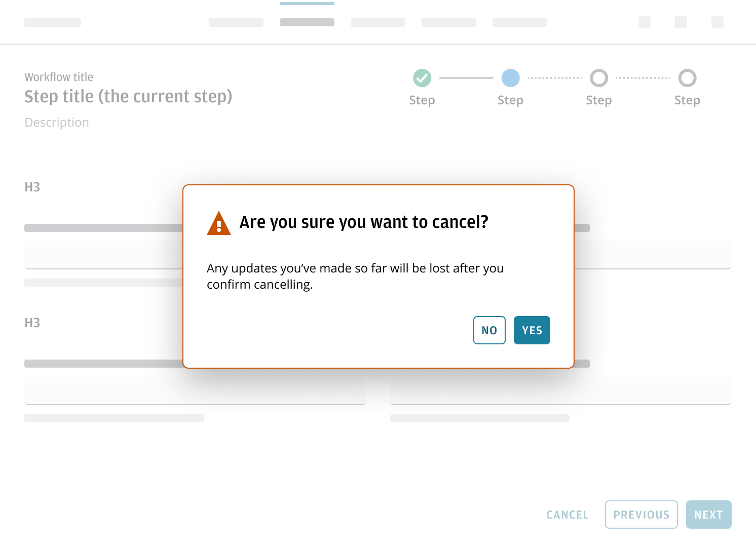
Task: Switch to the active underlined navigation tab
Action: click(x=307, y=22)
